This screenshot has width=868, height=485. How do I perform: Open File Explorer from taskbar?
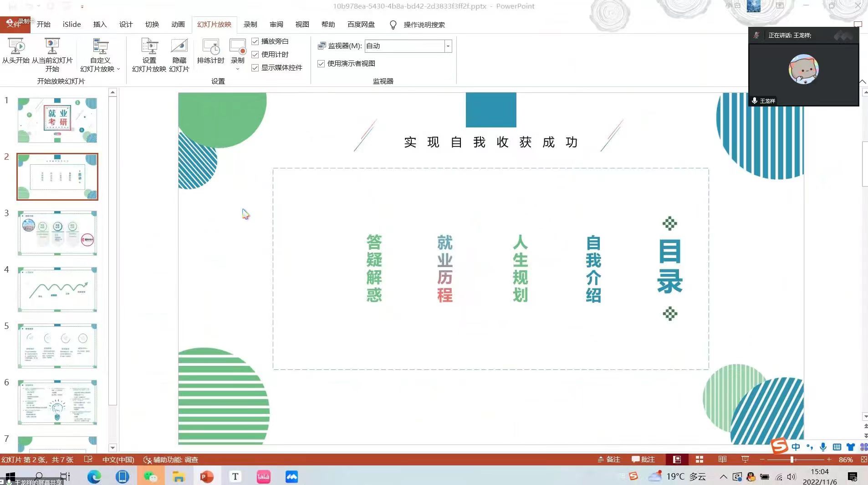pos(179,476)
